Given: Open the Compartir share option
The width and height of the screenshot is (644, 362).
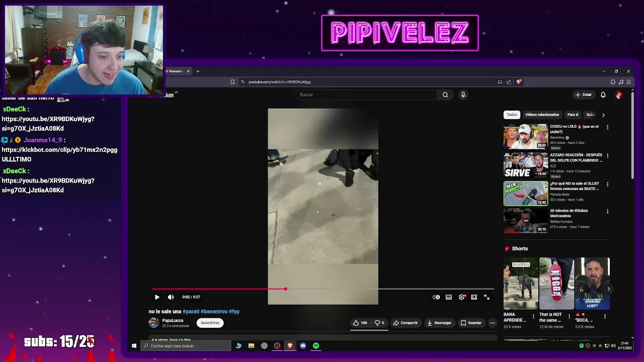Looking at the screenshot, I should click(x=406, y=323).
